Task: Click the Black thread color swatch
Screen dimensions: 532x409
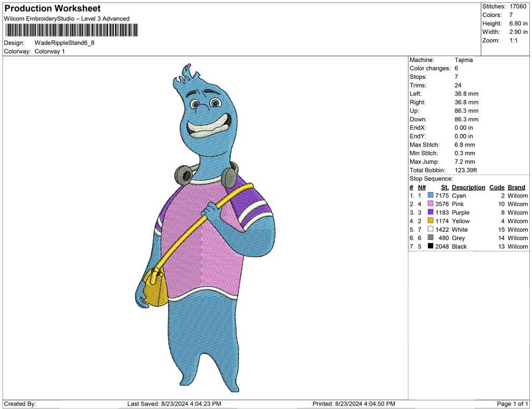Action: point(430,246)
